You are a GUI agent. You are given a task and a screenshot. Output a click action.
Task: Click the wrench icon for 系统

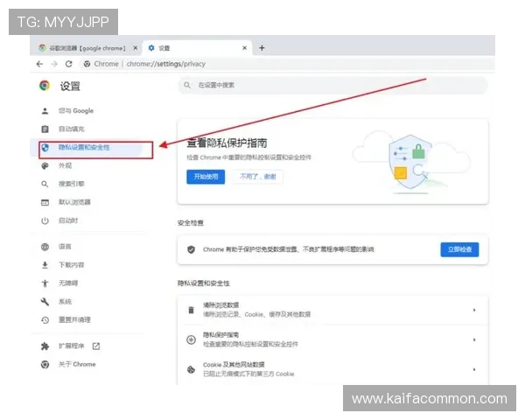[45, 302]
